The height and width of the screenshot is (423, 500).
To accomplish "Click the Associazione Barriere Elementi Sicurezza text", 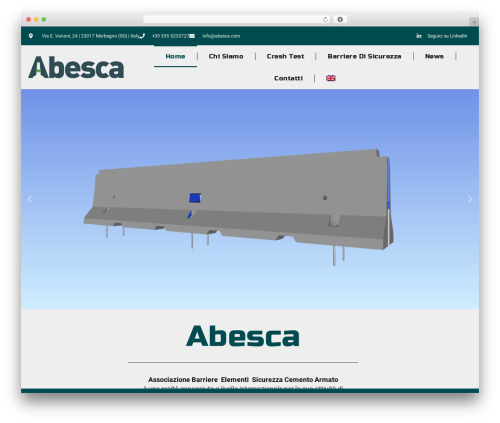I will point(243,380).
